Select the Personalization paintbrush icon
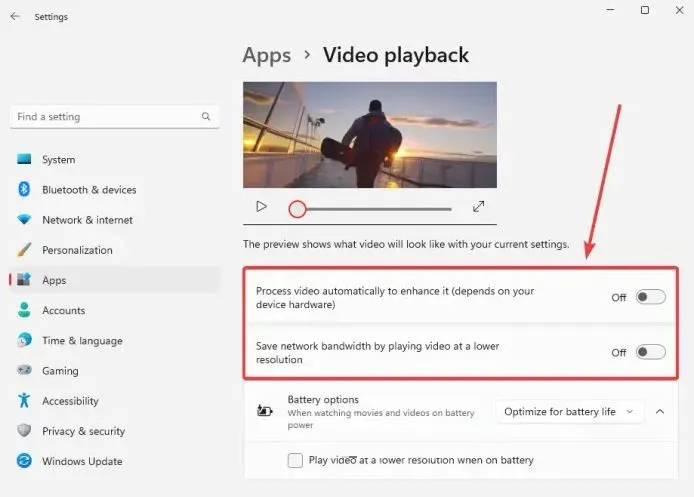 (24, 250)
